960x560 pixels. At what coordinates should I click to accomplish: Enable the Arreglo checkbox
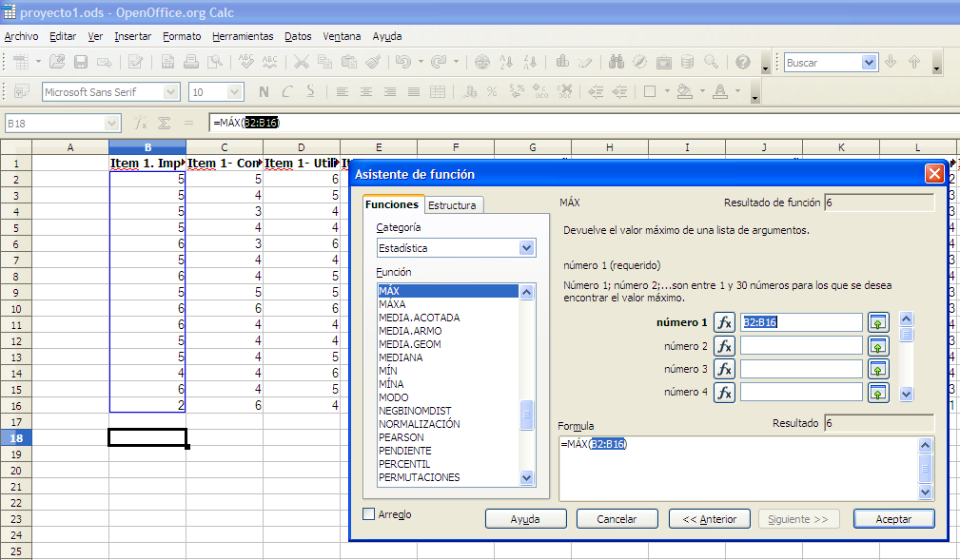tap(369, 514)
